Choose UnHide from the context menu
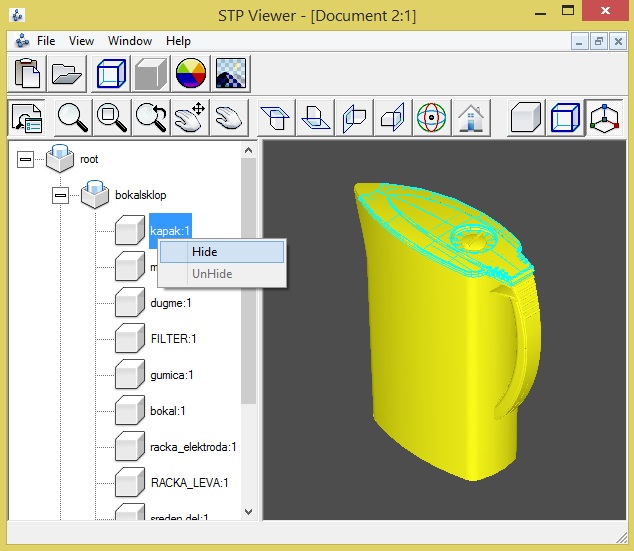Screen dimensions: 634x551 point(222,274)
